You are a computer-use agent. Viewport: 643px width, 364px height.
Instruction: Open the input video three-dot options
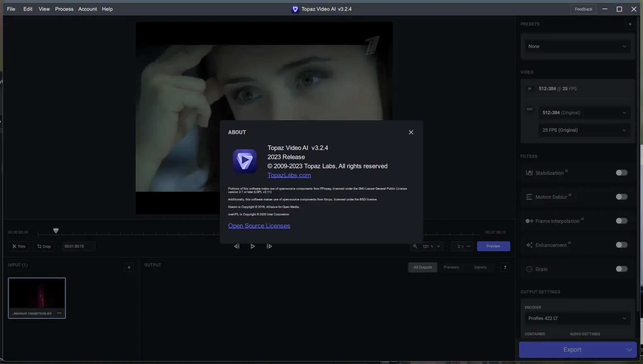click(59, 313)
